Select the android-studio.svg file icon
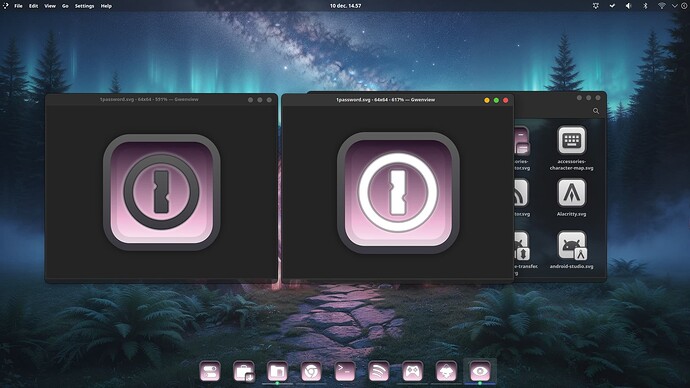Image resolution: width=690 pixels, height=388 pixels. coord(572,245)
